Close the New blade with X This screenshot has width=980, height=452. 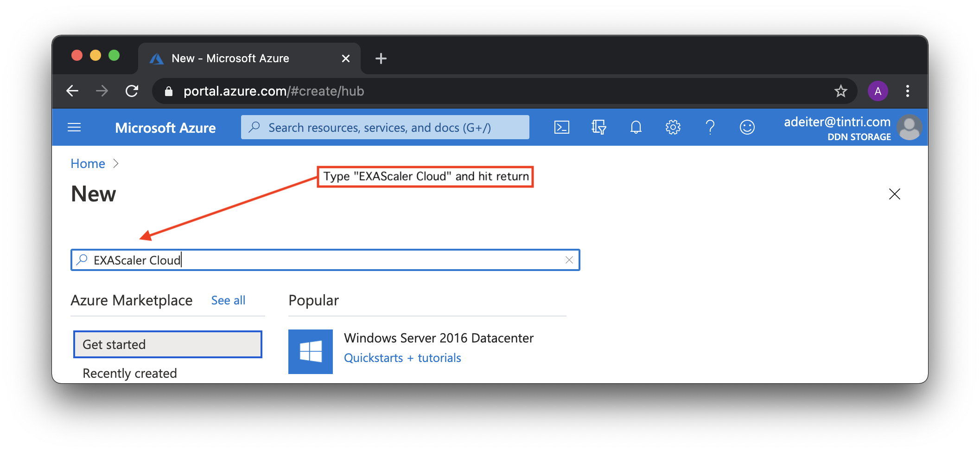[894, 194]
